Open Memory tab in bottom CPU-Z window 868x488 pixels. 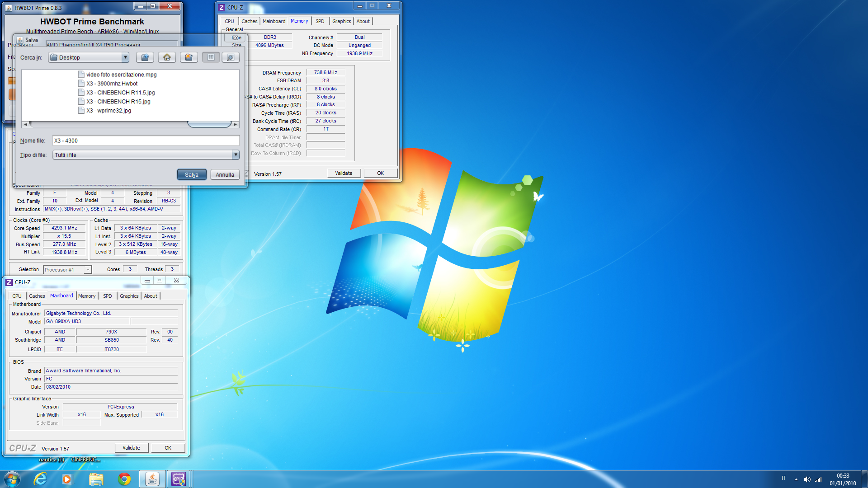(x=87, y=296)
